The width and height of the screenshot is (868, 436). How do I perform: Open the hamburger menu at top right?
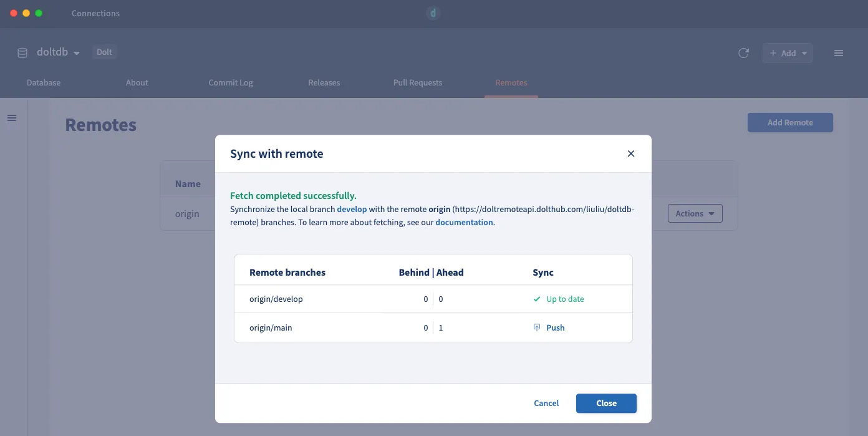click(839, 53)
